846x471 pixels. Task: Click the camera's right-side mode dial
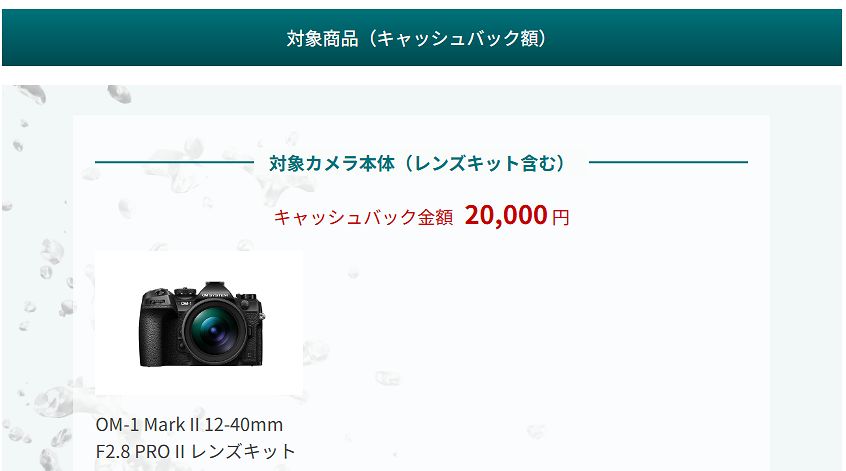pyautogui.click(x=246, y=298)
